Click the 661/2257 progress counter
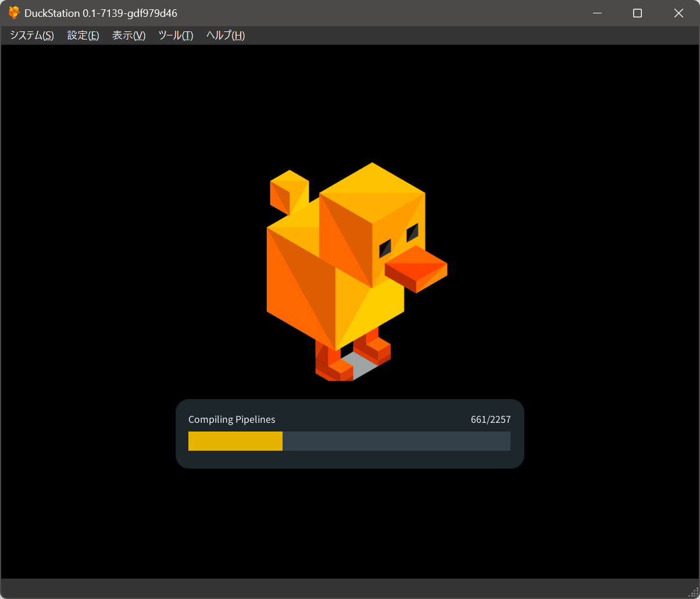This screenshot has height=599, width=700. (491, 419)
